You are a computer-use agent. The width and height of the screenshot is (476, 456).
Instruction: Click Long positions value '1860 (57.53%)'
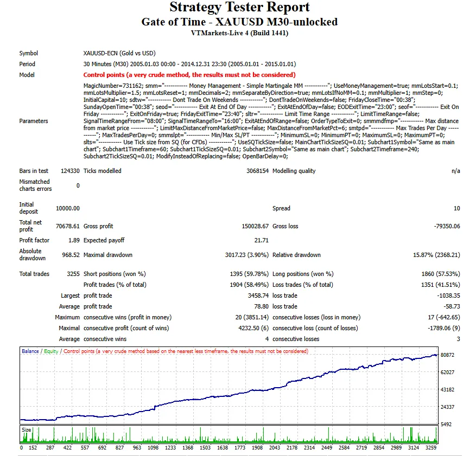coord(441,274)
